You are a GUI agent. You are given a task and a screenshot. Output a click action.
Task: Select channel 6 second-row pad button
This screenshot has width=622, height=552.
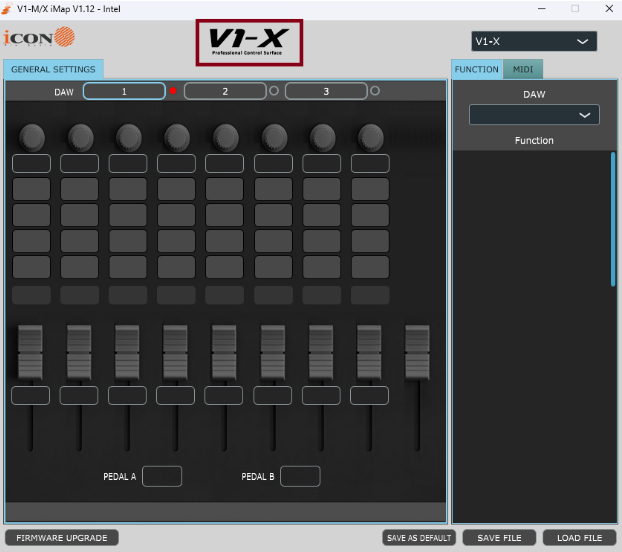(x=273, y=215)
